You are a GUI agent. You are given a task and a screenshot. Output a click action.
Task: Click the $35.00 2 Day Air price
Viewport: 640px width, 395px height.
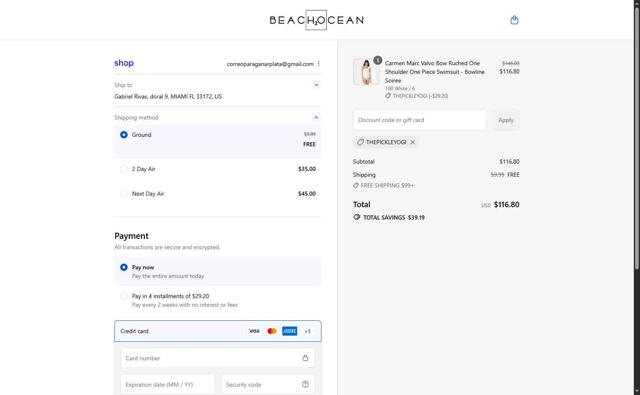(x=307, y=169)
